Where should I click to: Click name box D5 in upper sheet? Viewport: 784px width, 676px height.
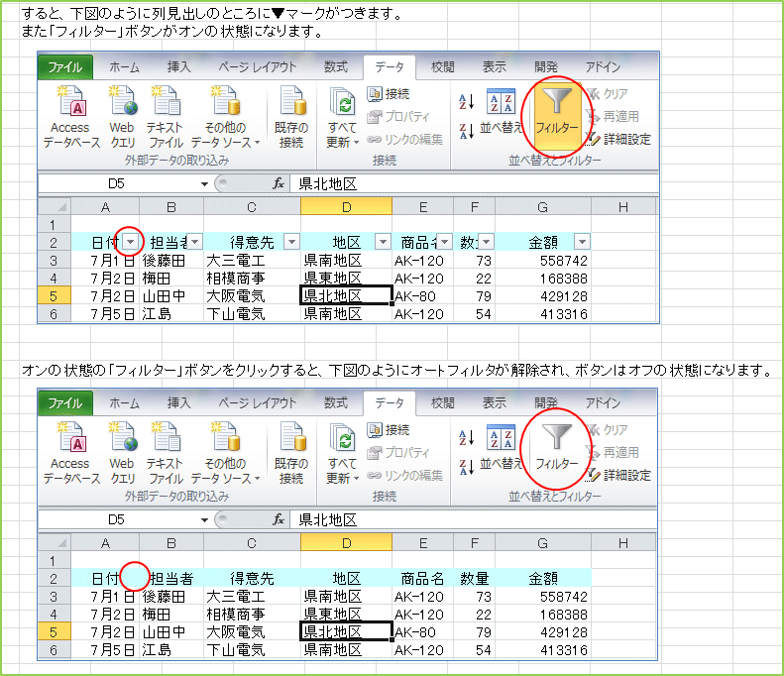pos(119,184)
